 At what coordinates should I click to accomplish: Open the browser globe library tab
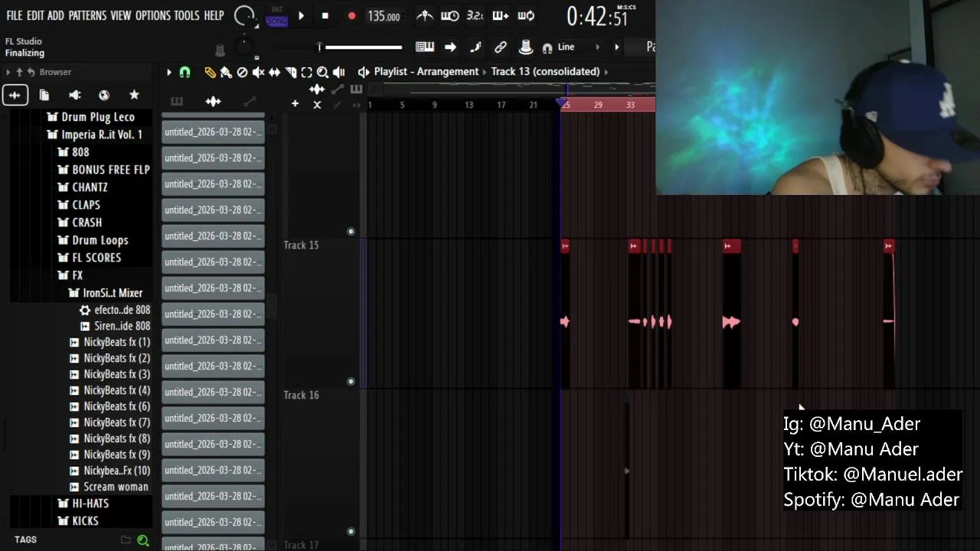104,95
